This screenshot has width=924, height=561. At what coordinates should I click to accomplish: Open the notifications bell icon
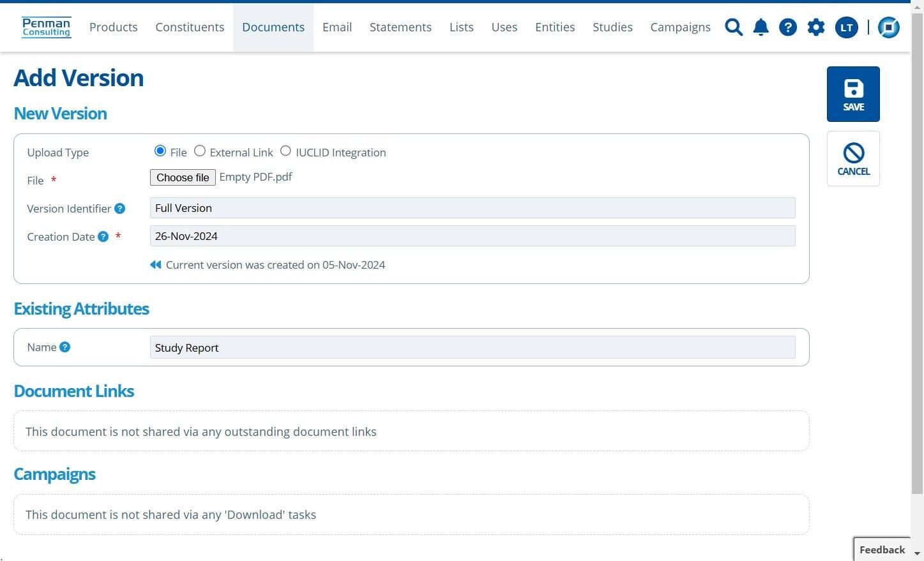pos(761,27)
